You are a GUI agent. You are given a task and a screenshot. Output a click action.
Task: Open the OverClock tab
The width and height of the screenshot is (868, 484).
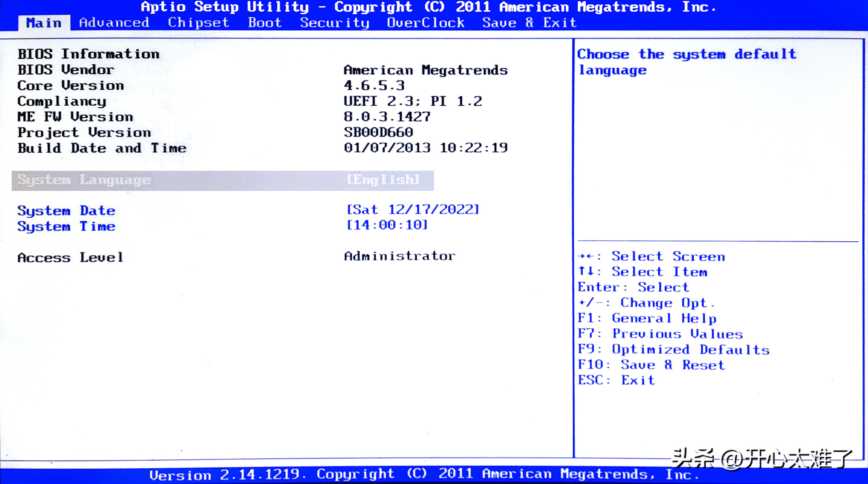click(426, 23)
